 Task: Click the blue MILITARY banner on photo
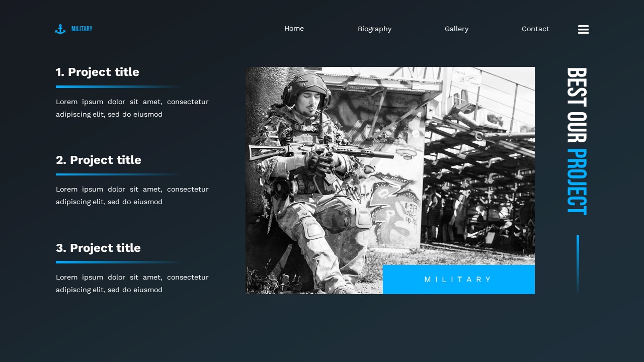coord(459,280)
